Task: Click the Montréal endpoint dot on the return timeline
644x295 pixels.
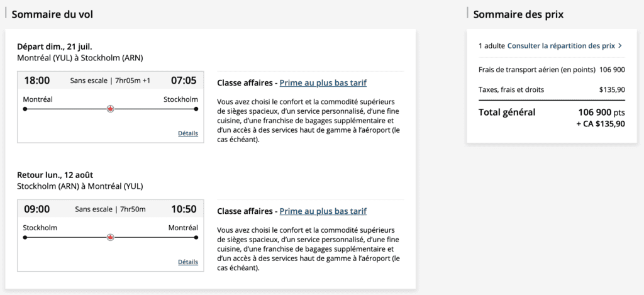Action: [196, 237]
